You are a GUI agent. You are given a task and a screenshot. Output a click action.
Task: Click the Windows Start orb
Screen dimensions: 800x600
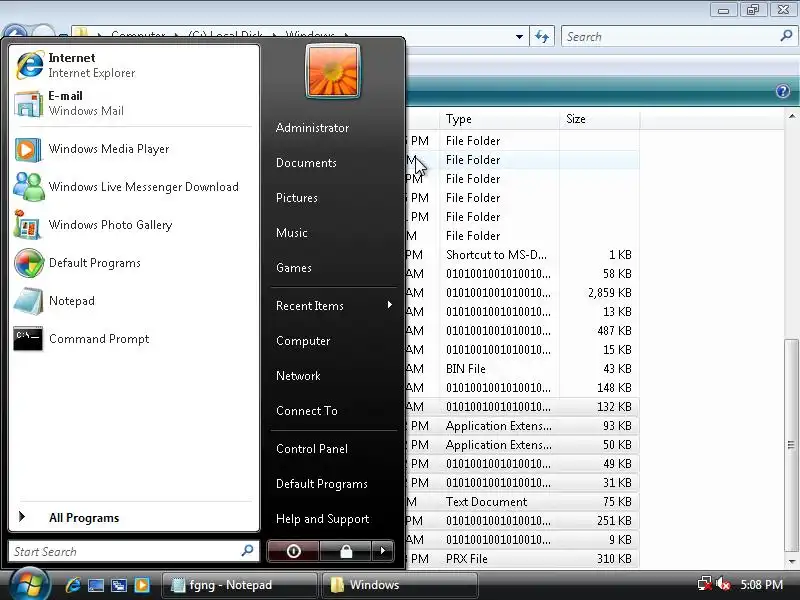click(x=29, y=584)
